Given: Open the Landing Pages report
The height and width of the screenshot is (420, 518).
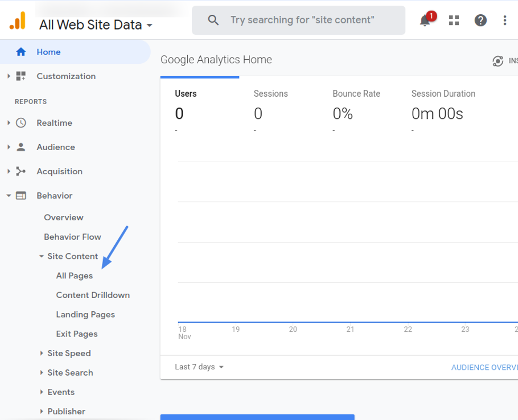Looking at the screenshot, I should (x=86, y=315).
